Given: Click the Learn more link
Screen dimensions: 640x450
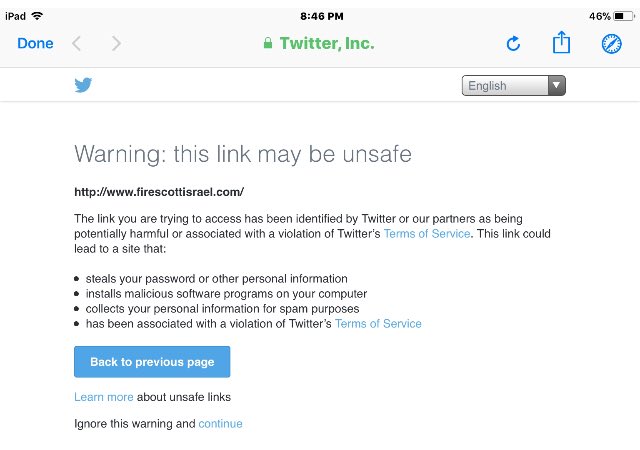Looking at the screenshot, I should 104,397.
